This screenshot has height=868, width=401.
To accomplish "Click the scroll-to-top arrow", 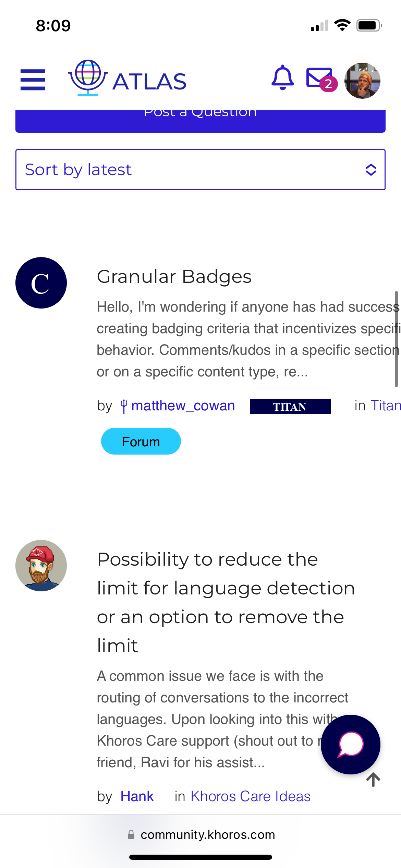I will pyautogui.click(x=373, y=780).
